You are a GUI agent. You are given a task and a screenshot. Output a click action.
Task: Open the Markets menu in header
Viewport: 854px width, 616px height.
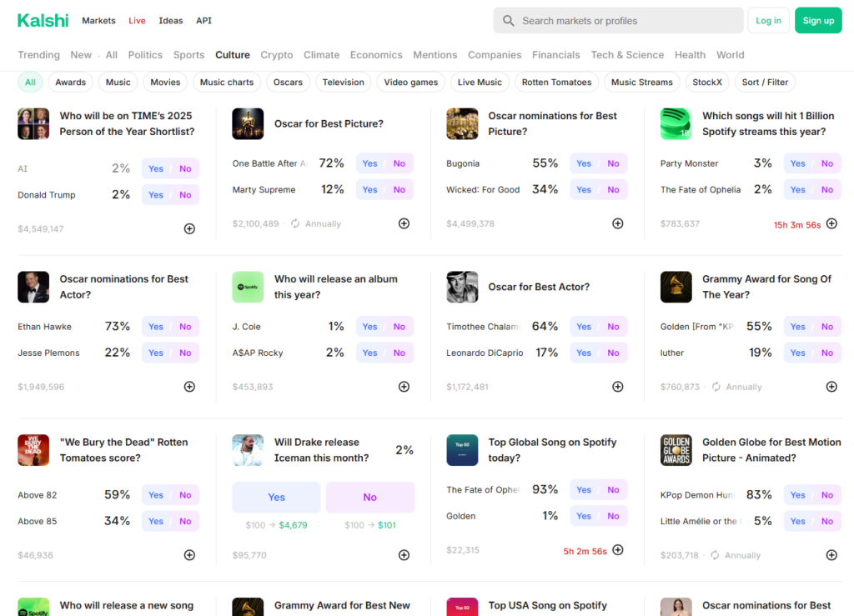click(x=98, y=21)
